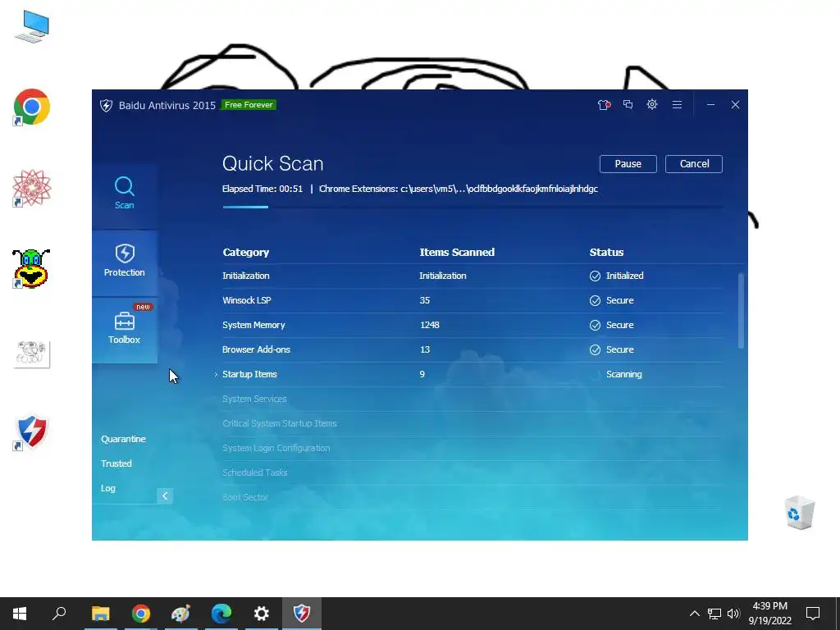Pause the Quick Scan
This screenshot has height=630, width=840.
[628, 164]
